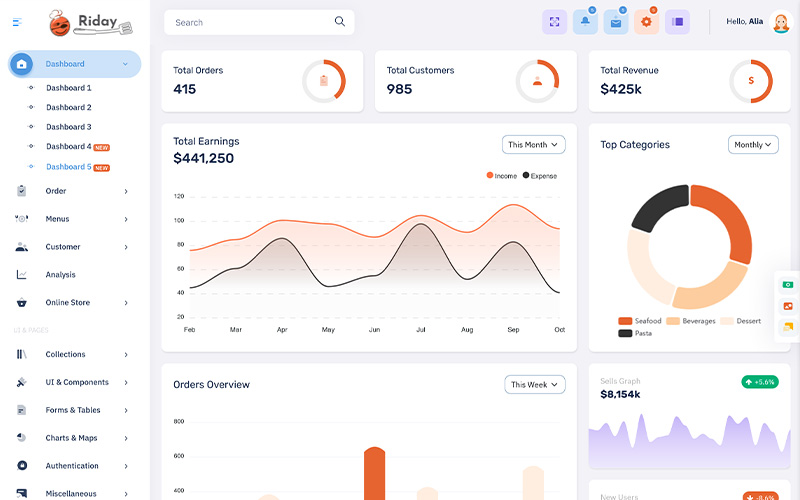Expand the Forms & Tables chevron
The height and width of the screenshot is (500, 800).
126,410
